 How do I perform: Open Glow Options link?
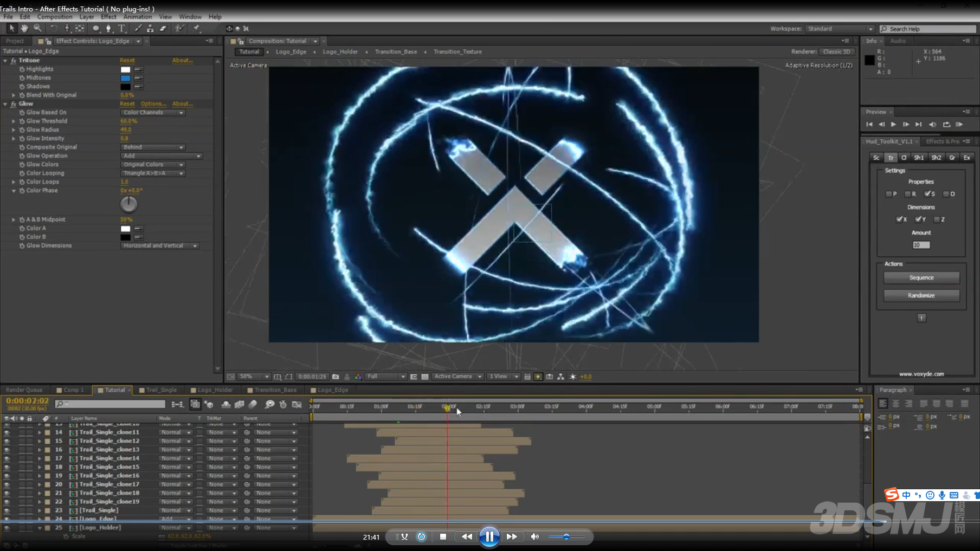point(153,104)
